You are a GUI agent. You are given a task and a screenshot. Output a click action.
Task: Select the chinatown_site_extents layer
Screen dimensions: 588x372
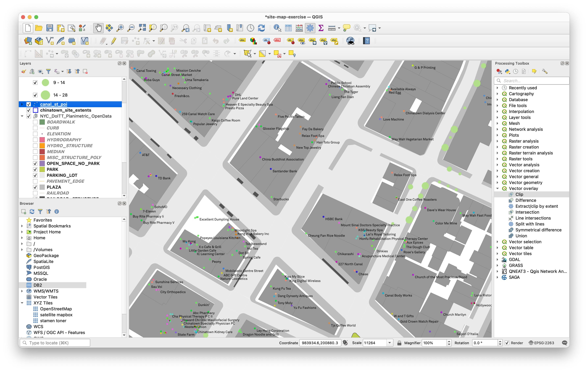pos(66,110)
